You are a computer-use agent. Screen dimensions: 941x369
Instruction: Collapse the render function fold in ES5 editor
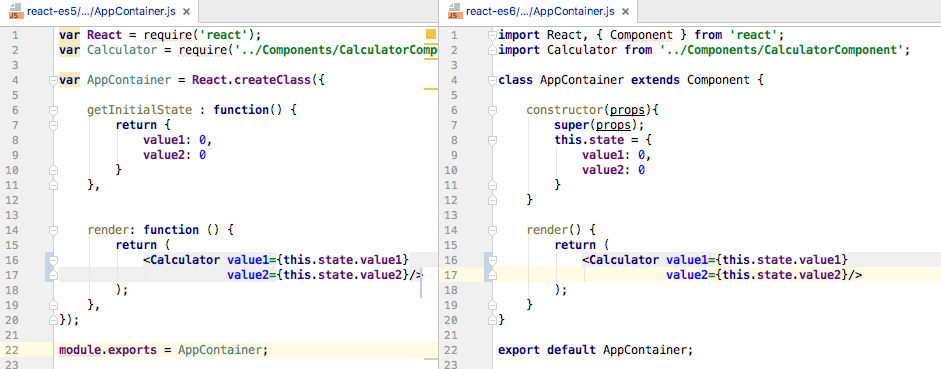[53, 230]
